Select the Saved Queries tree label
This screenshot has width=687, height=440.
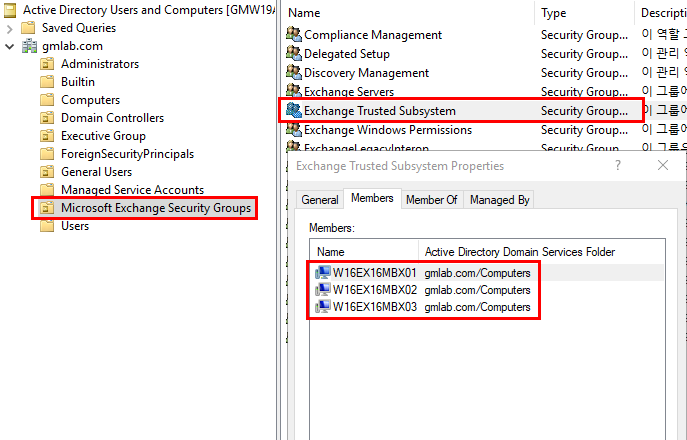(79, 28)
